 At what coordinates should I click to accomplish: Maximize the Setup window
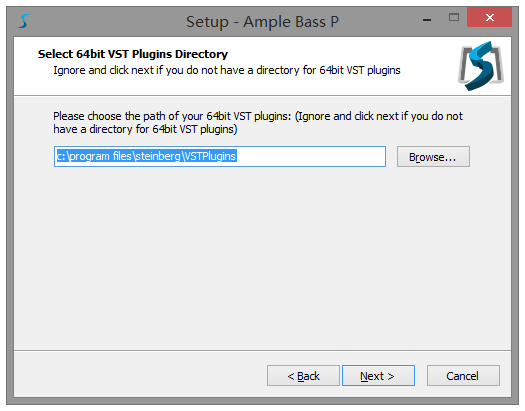(454, 17)
